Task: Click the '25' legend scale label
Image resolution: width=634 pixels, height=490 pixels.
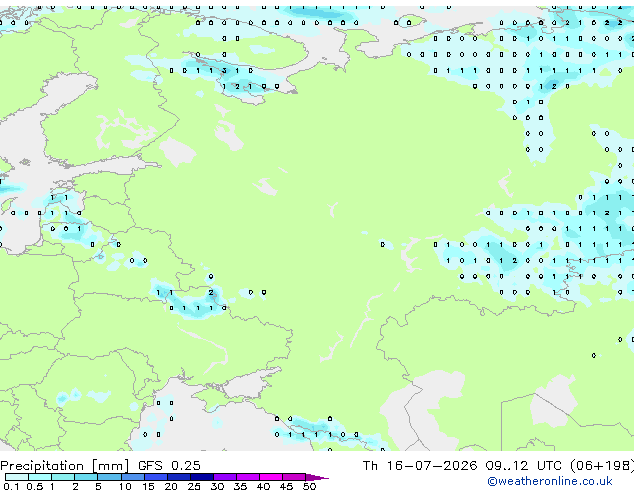Action: point(194,486)
